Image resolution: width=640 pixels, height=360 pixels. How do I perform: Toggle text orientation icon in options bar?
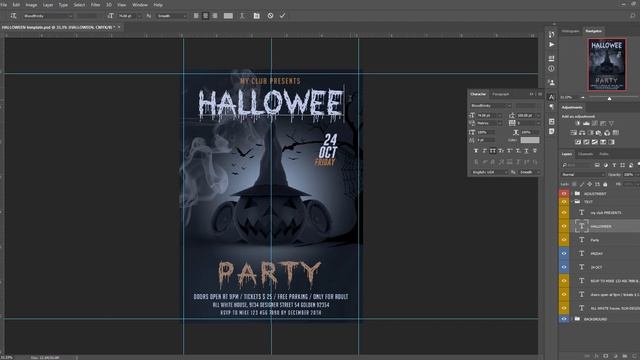13,16
